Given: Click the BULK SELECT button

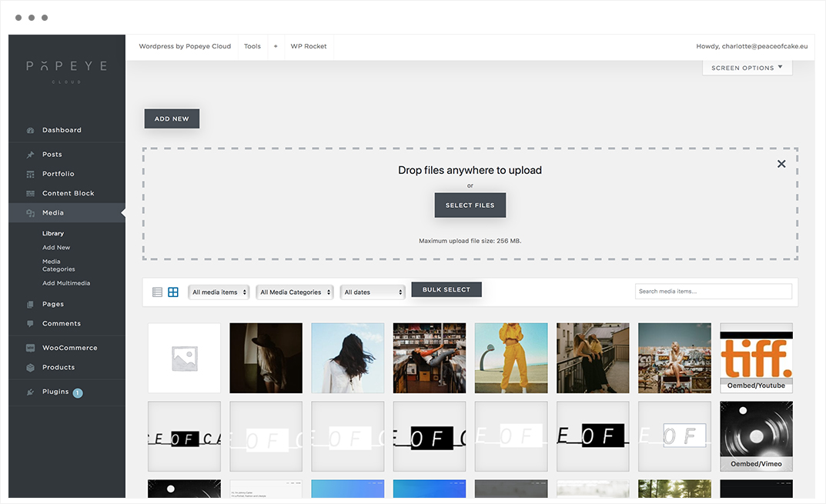Looking at the screenshot, I should click(446, 289).
